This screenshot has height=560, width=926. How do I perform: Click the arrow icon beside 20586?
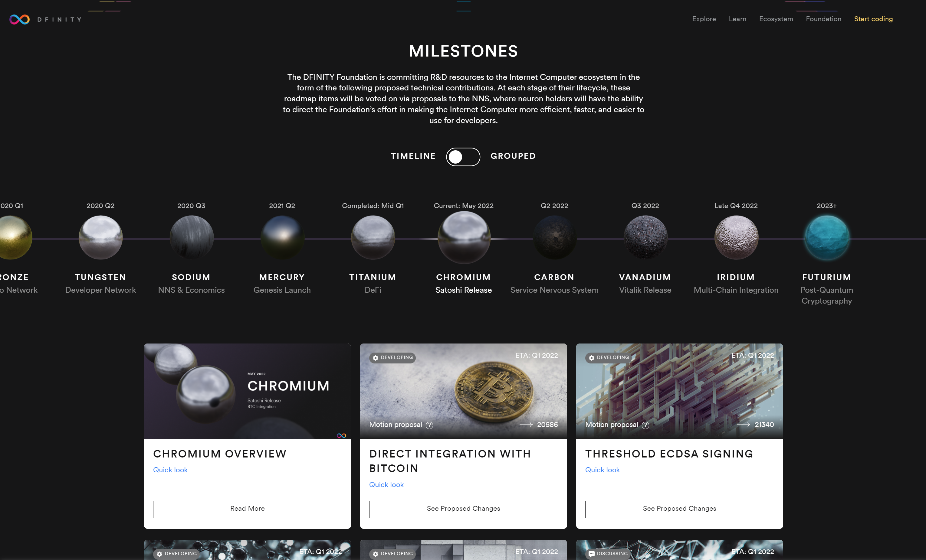click(526, 425)
